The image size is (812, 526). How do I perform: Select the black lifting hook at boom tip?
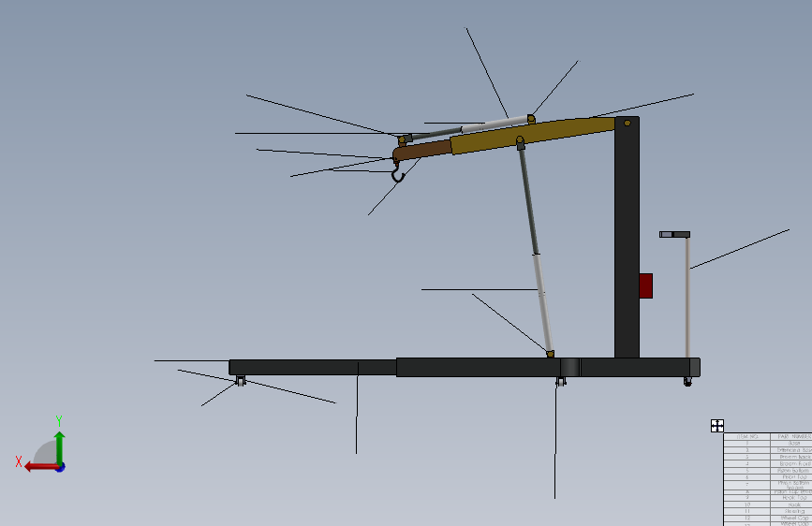pos(397,174)
